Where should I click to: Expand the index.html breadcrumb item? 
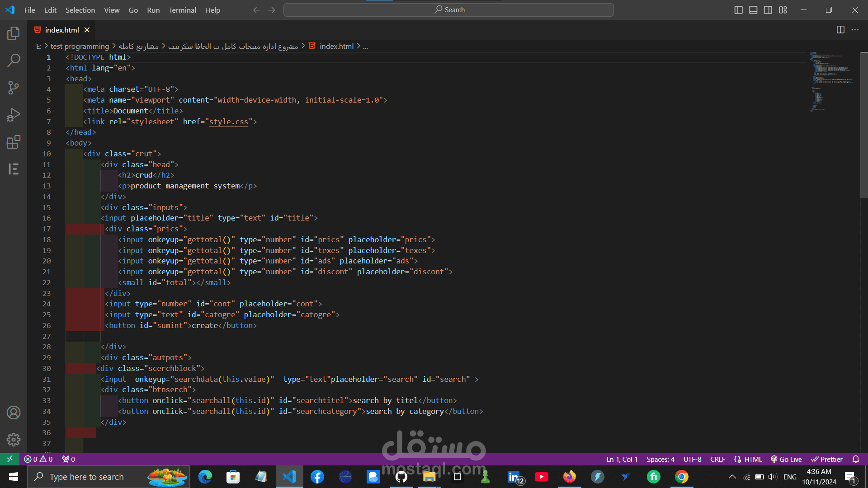point(336,46)
